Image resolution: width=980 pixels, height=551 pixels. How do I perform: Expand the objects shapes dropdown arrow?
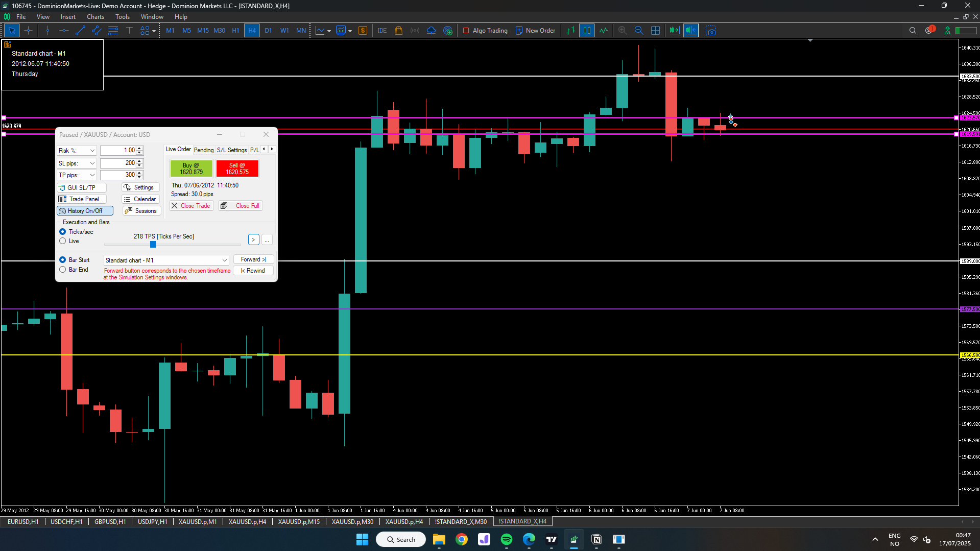[x=154, y=31]
